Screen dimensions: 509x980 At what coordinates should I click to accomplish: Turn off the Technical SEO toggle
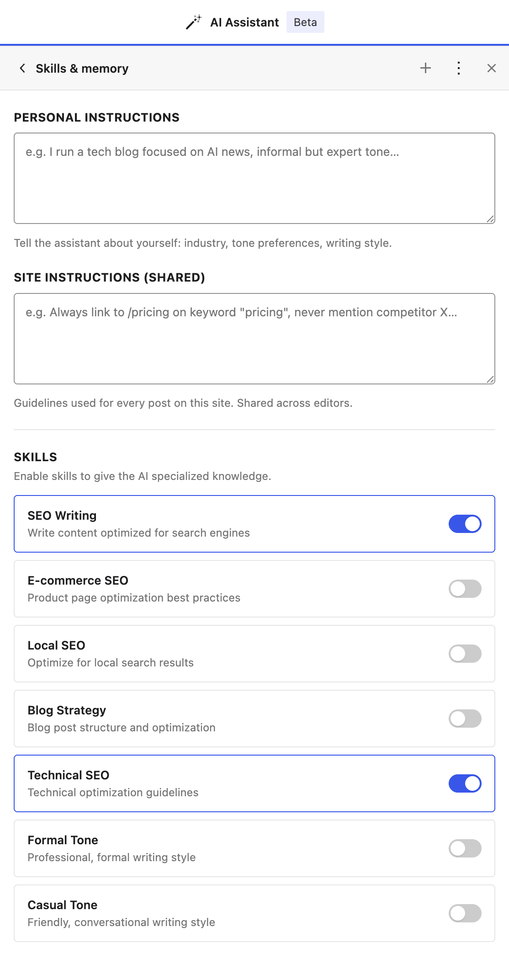click(x=465, y=783)
